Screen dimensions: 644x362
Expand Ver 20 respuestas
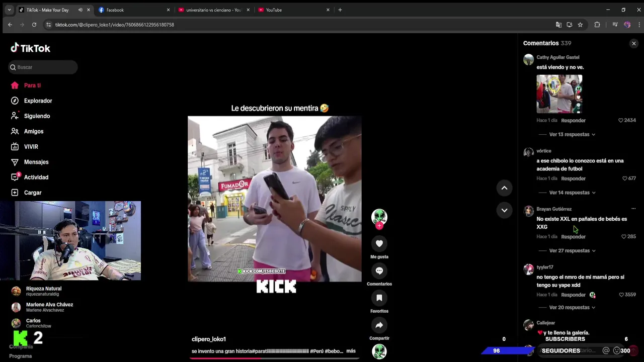click(572, 308)
